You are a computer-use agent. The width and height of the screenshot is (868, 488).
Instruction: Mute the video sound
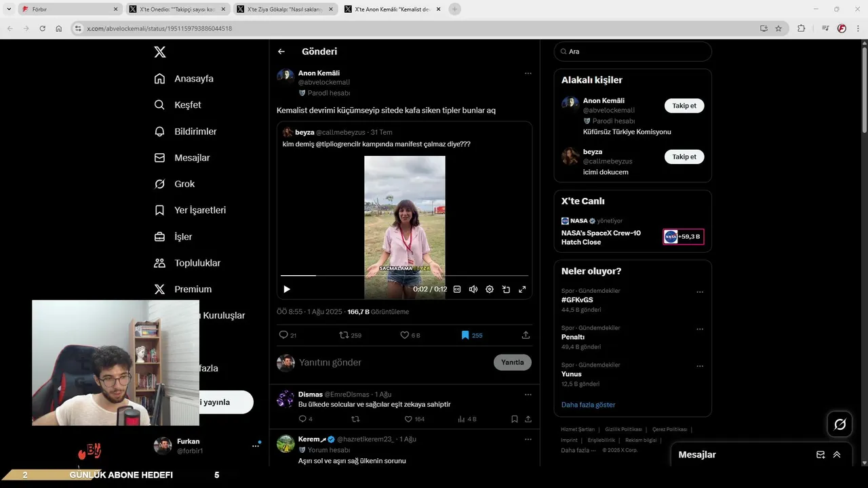click(473, 289)
